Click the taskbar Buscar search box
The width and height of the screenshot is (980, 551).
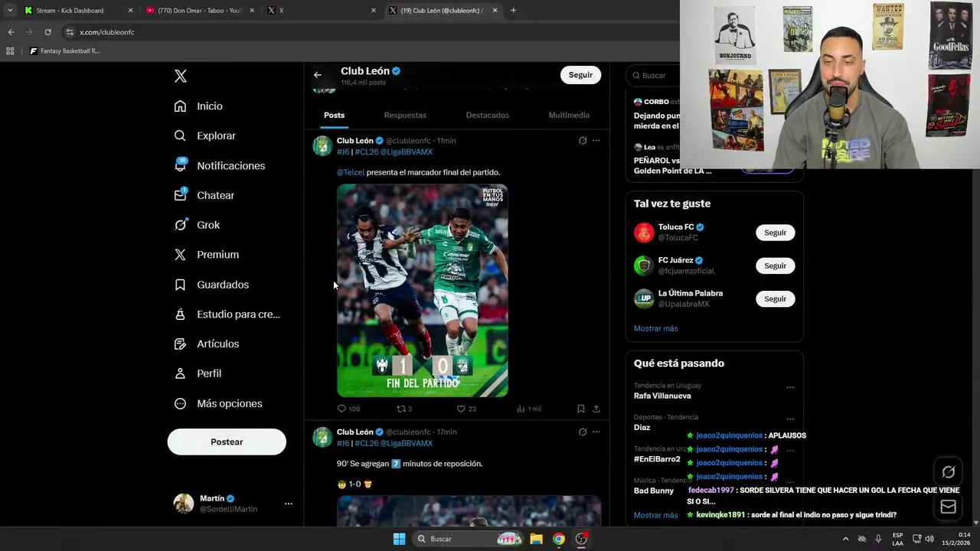click(x=468, y=539)
